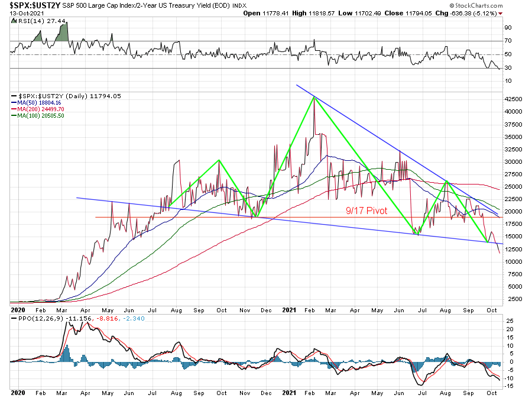
Task: Click the -15 level on PPO axis
Action: pyautogui.click(x=510, y=386)
